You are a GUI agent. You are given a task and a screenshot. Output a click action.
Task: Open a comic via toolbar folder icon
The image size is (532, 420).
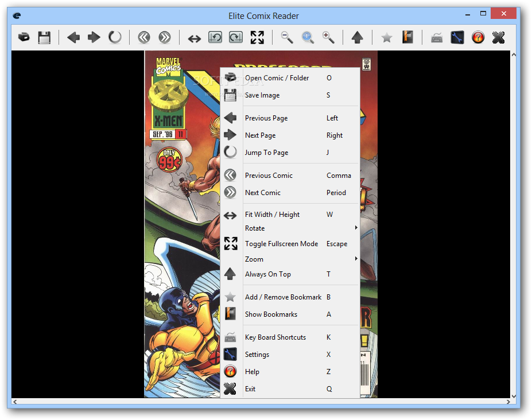[x=24, y=37]
